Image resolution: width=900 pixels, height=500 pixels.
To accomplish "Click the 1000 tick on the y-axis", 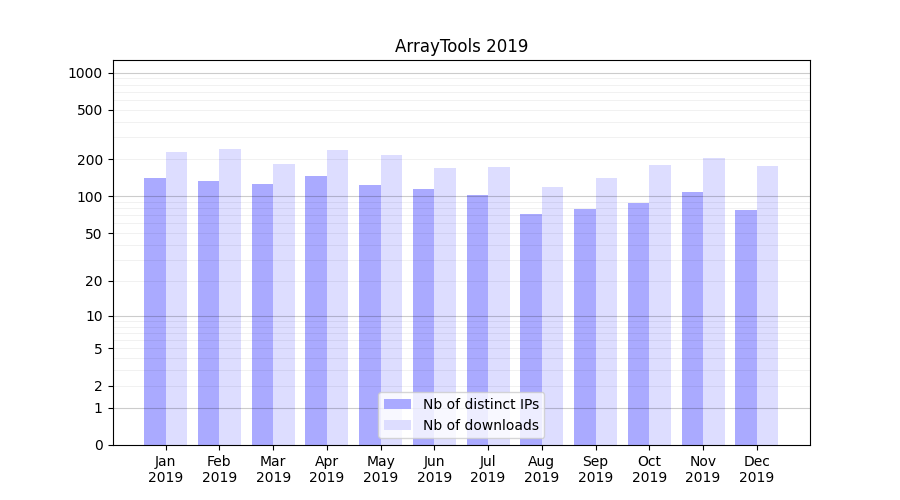I will point(85,73).
